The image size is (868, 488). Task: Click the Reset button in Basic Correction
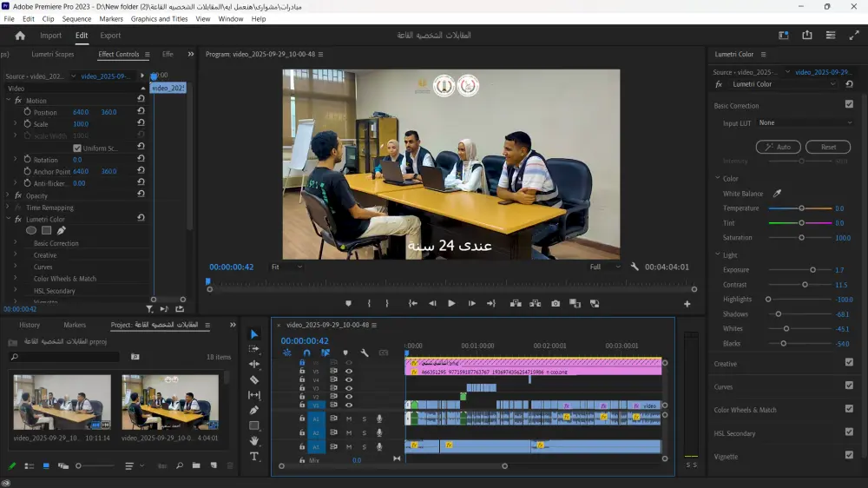(x=828, y=147)
